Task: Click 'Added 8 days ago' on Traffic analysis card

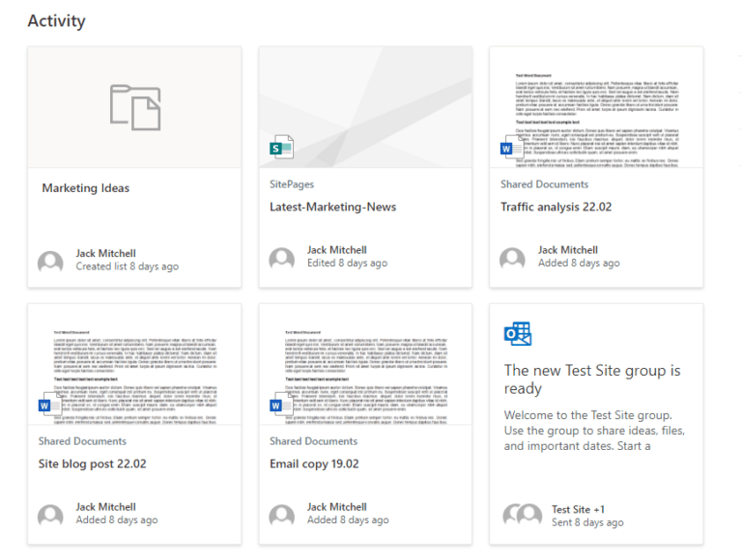Action: click(x=579, y=263)
